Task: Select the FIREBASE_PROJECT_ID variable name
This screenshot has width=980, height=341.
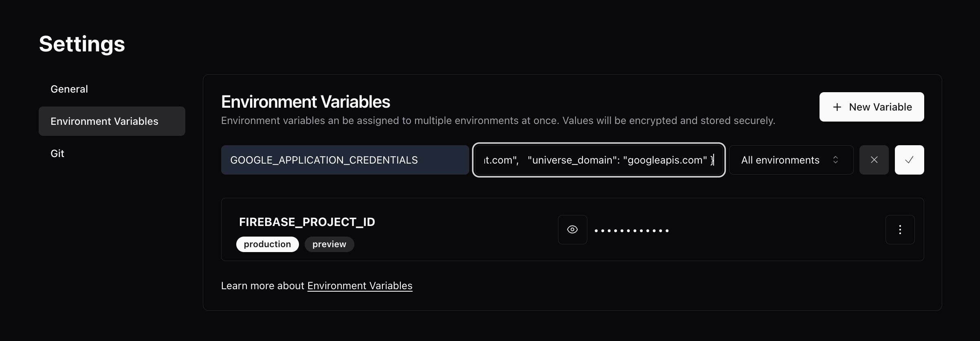Action: [x=307, y=222]
